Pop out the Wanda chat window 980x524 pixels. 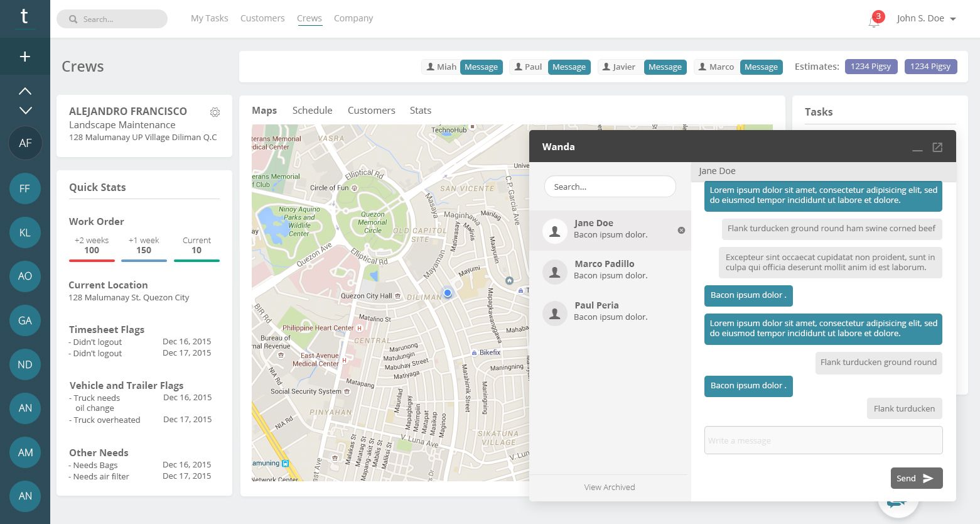[937, 147]
